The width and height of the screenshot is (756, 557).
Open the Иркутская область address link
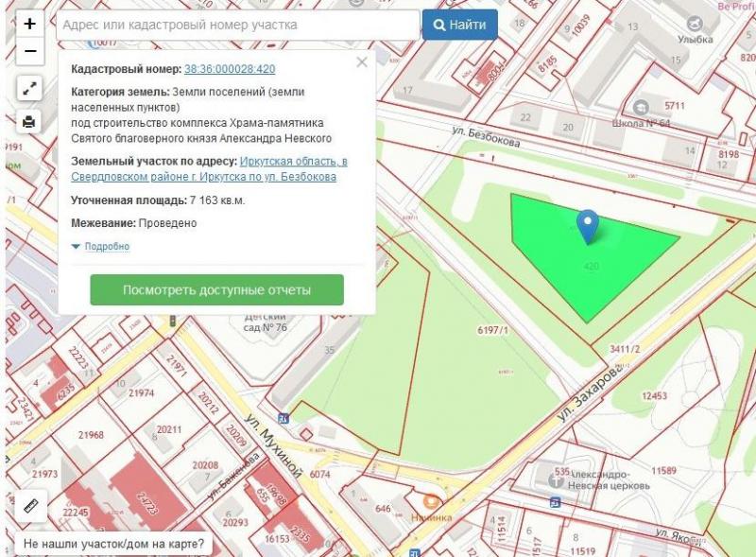(293, 162)
